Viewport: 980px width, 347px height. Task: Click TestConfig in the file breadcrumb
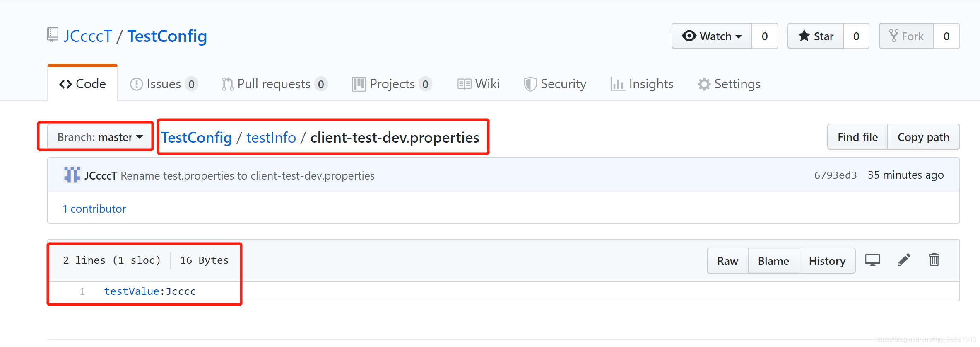coord(197,137)
